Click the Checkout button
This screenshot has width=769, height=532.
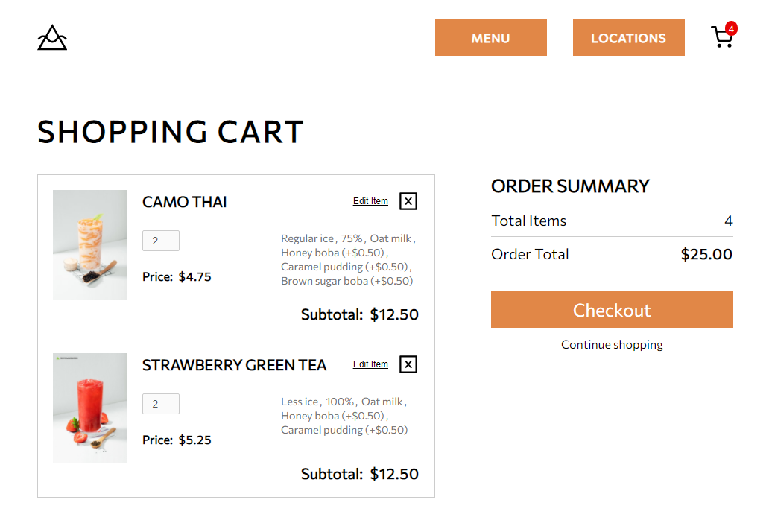point(611,310)
